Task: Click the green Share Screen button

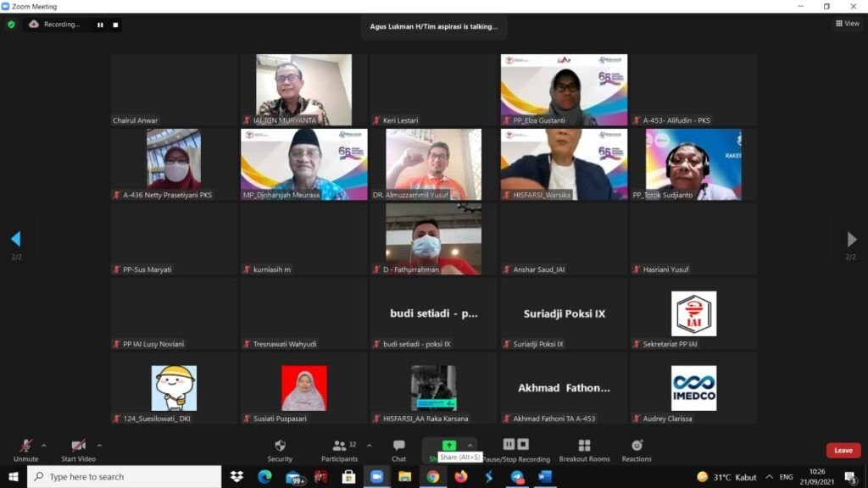Action: pyautogui.click(x=448, y=446)
